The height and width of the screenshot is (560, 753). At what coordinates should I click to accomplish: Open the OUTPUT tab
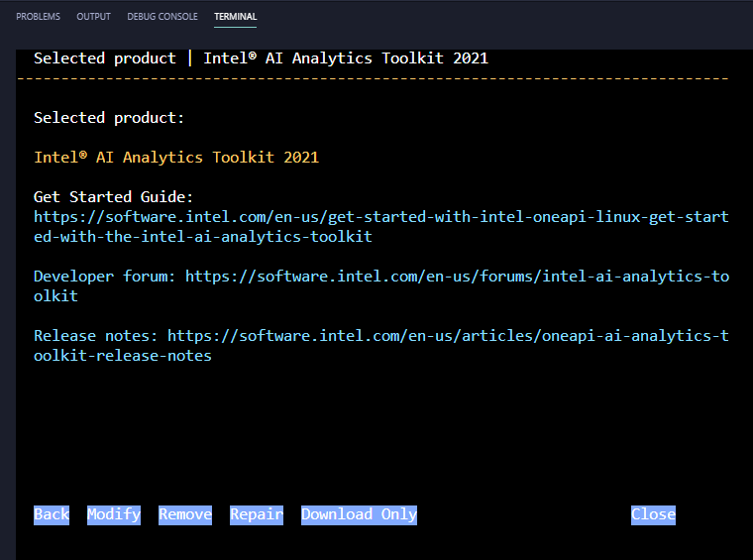(94, 16)
